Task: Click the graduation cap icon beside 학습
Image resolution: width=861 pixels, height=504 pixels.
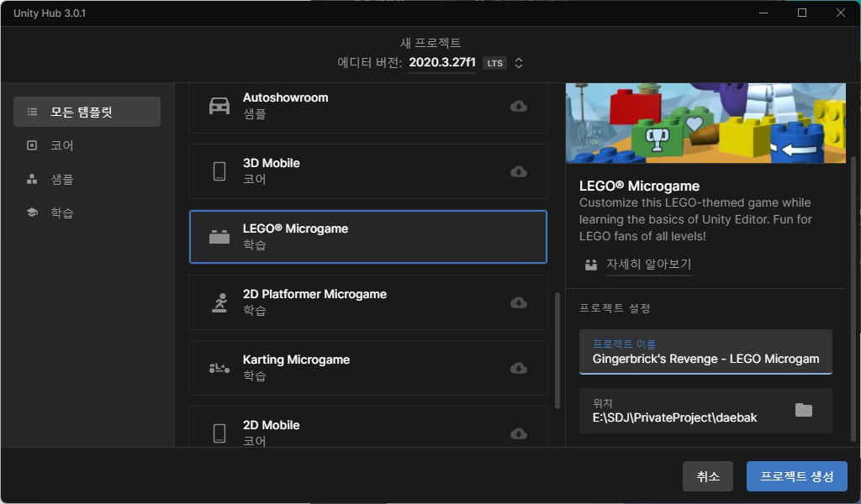Action: (x=33, y=213)
